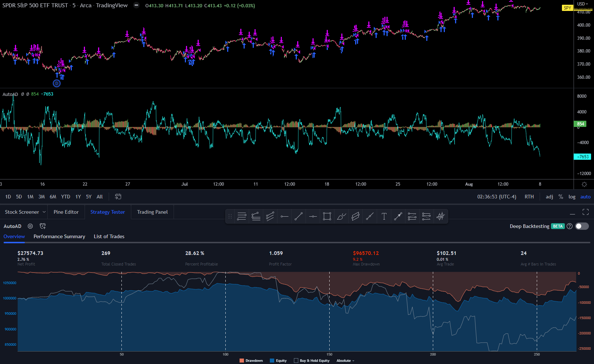Select the horizontal ray drawing tool
This screenshot has height=364, width=594.
click(x=284, y=217)
